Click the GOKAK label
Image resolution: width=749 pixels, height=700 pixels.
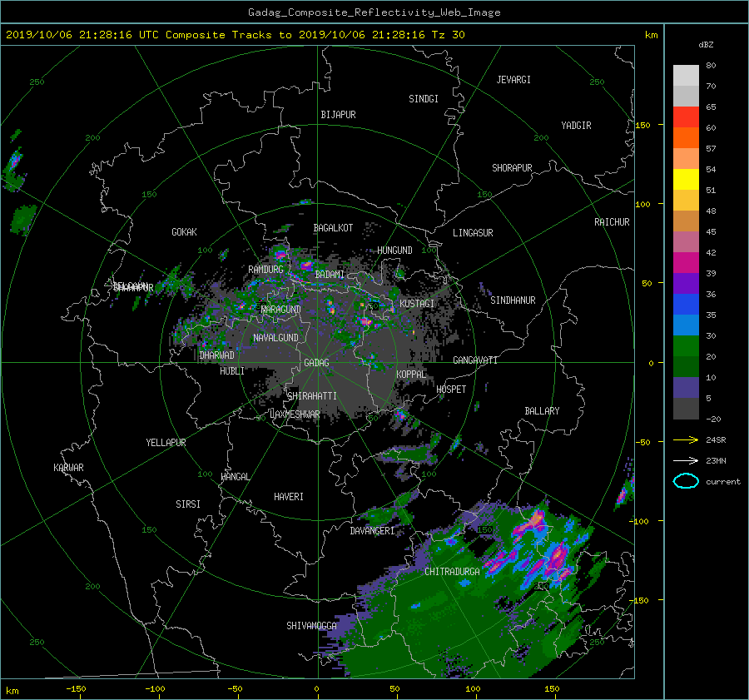click(185, 232)
